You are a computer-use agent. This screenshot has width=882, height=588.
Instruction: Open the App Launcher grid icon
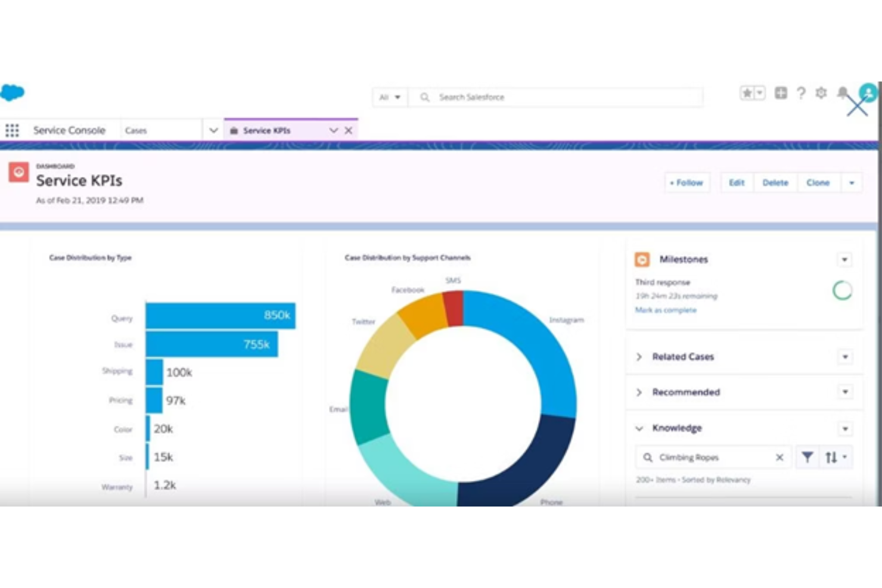[x=12, y=130]
